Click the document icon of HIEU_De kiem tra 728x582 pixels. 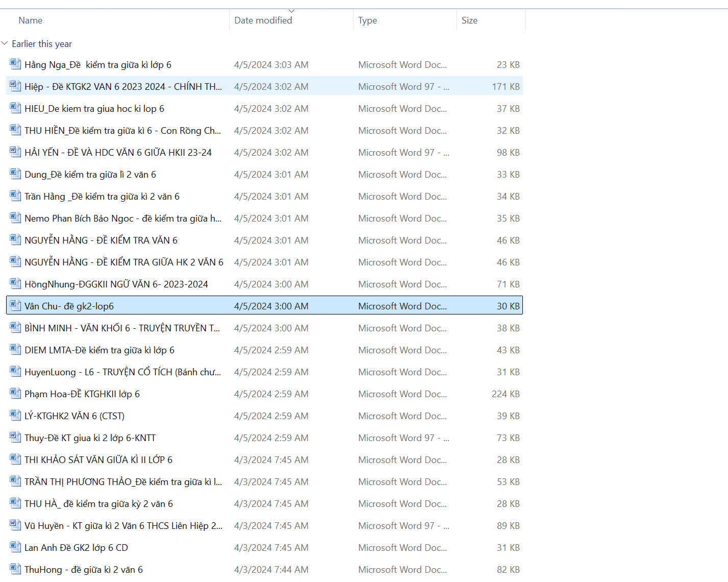coord(15,108)
